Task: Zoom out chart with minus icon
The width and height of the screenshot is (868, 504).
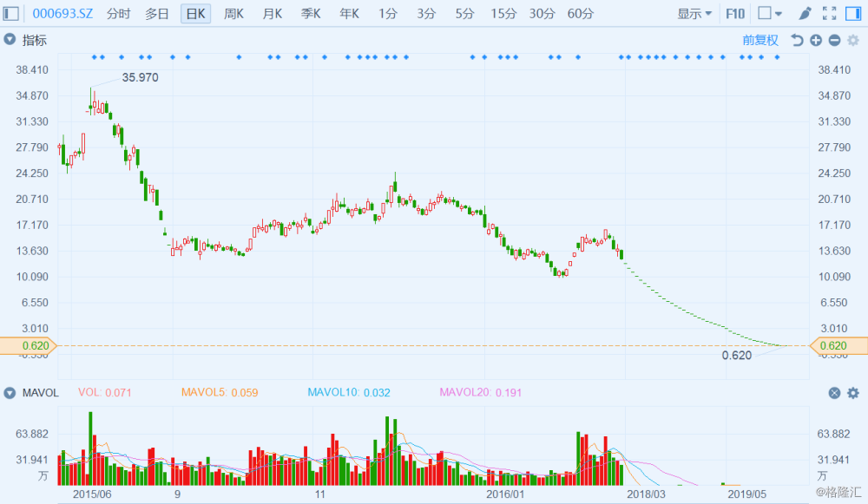Action: coord(835,40)
